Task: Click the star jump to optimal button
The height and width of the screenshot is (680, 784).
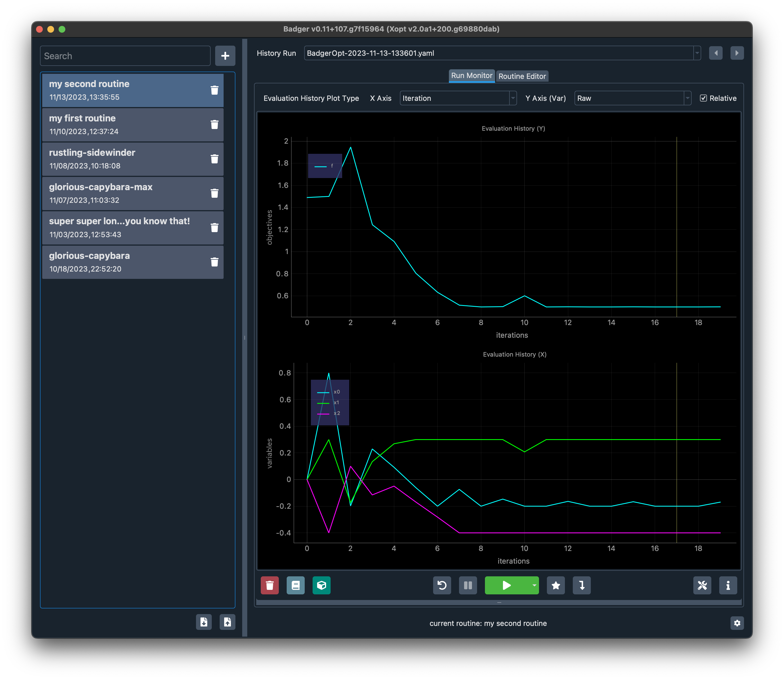Action: [x=556, y=585]
